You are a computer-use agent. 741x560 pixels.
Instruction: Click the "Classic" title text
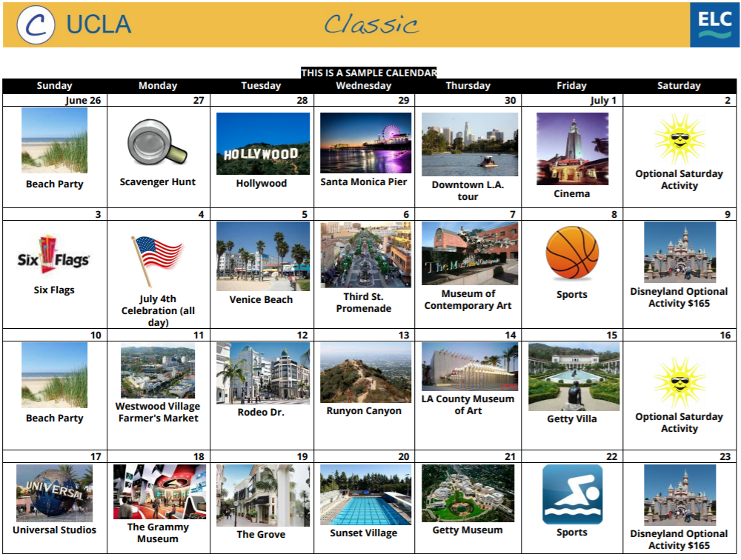point(371,24)
